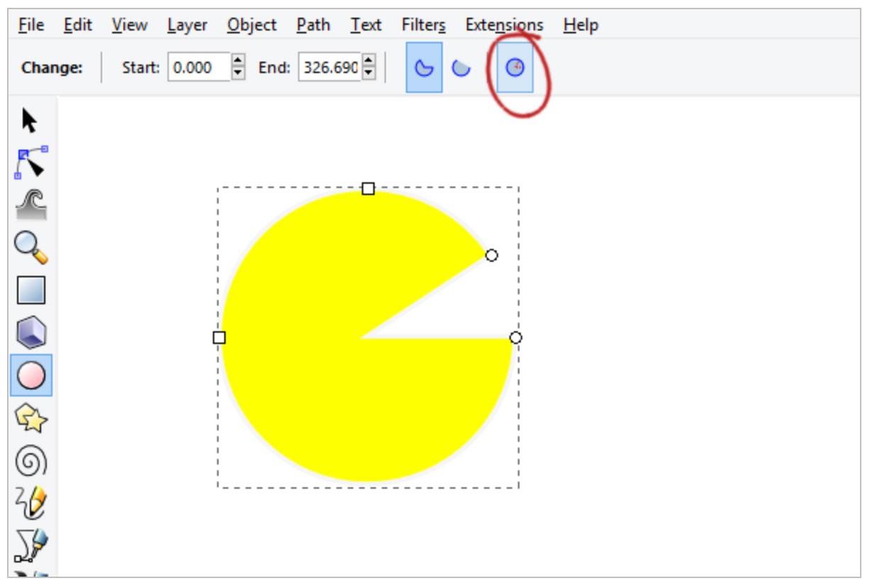Decrease the End angle with down arrow

368,74
